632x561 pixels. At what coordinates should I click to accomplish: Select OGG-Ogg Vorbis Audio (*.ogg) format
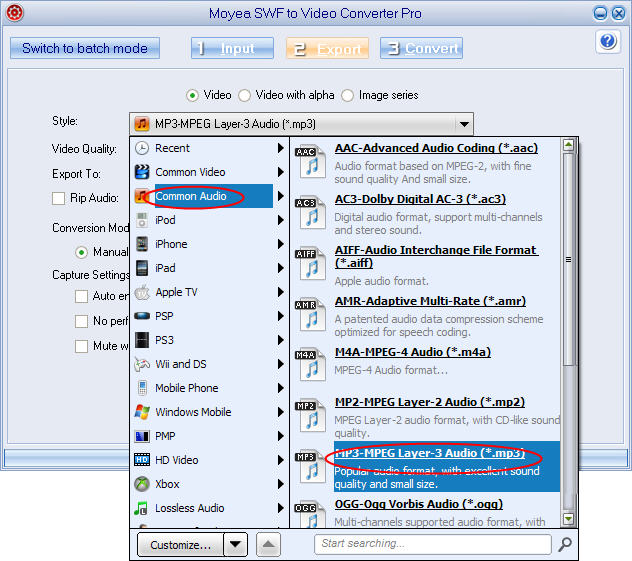[x=419, y=504]
